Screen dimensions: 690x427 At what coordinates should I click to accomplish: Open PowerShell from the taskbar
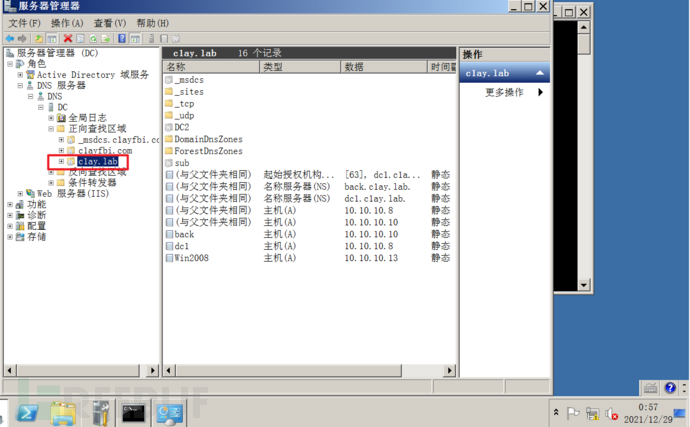point(27,413)
